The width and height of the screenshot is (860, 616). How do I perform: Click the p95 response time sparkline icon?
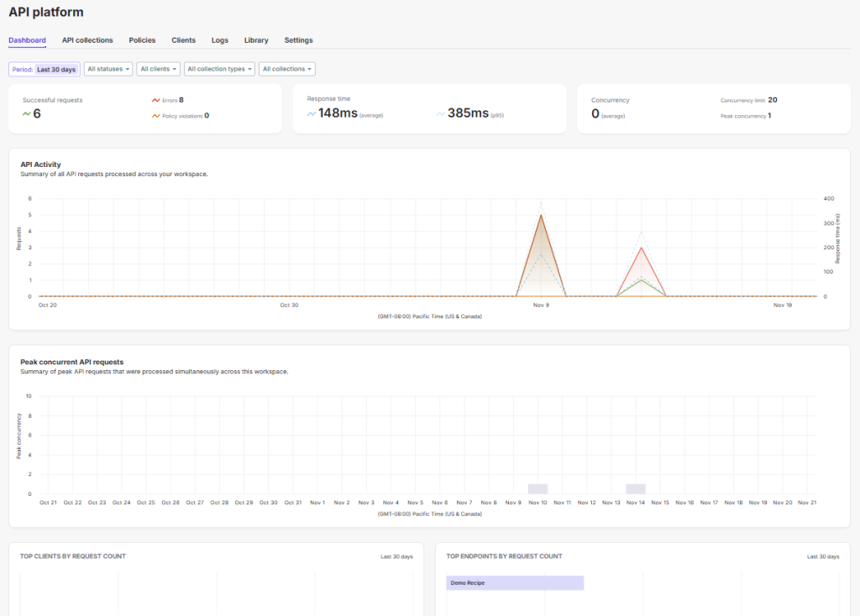click(440, 112)
